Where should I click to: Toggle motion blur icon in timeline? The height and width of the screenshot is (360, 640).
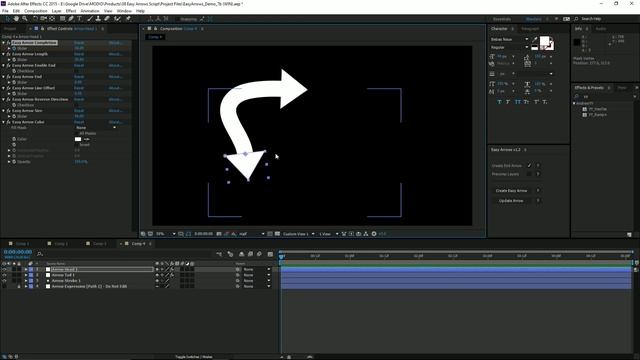(x=259, y=254)
